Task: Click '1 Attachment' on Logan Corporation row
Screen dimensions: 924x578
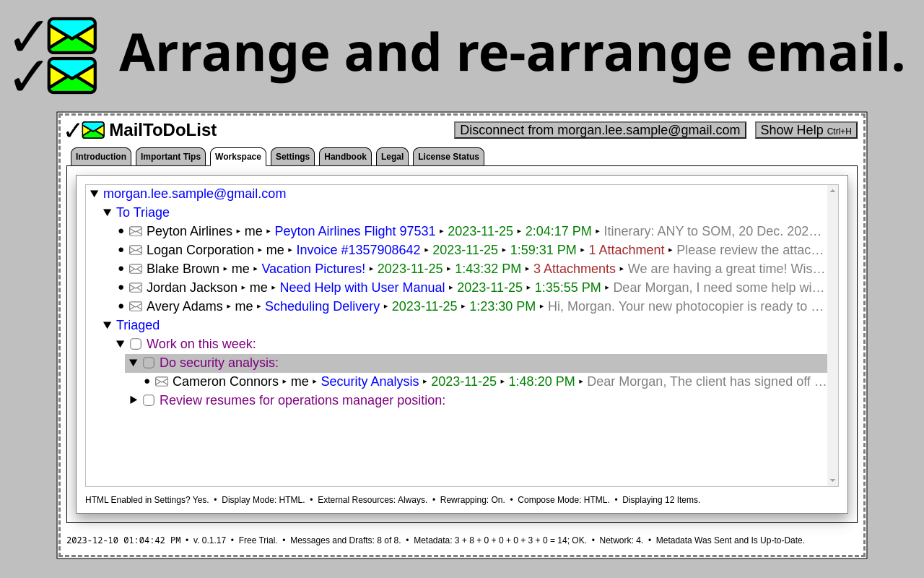Action: point(627,250)
